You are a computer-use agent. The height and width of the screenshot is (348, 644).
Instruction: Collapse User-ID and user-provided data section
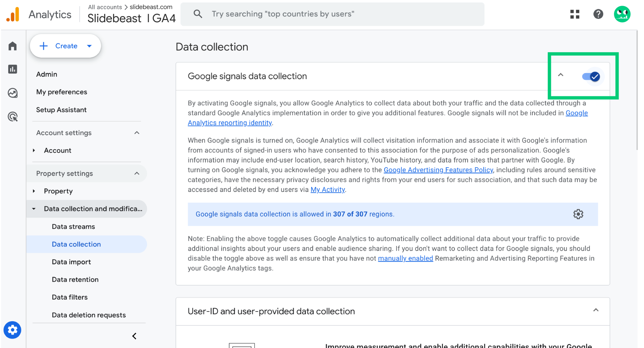596,310
